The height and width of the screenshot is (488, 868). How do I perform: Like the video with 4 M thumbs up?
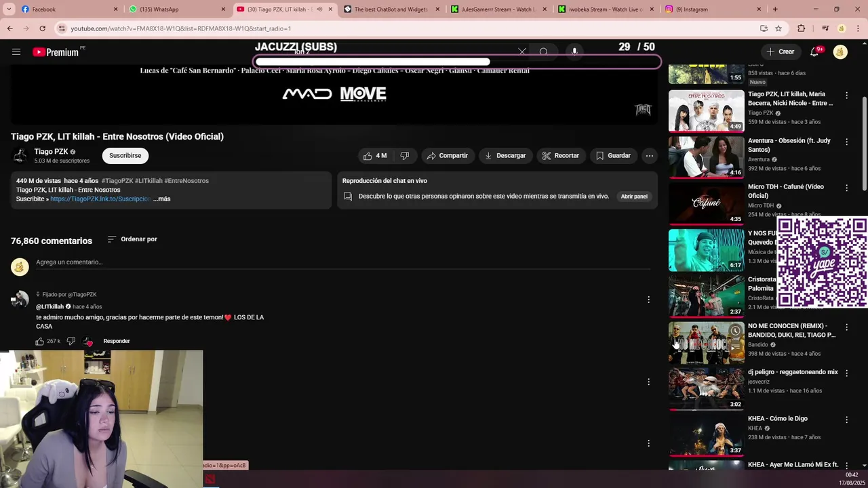pos(375,156)
